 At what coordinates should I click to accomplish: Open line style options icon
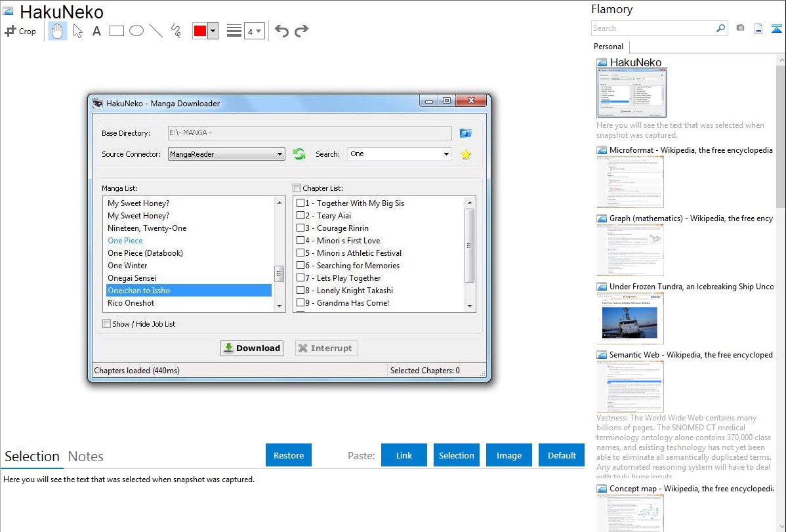[234, 31]
